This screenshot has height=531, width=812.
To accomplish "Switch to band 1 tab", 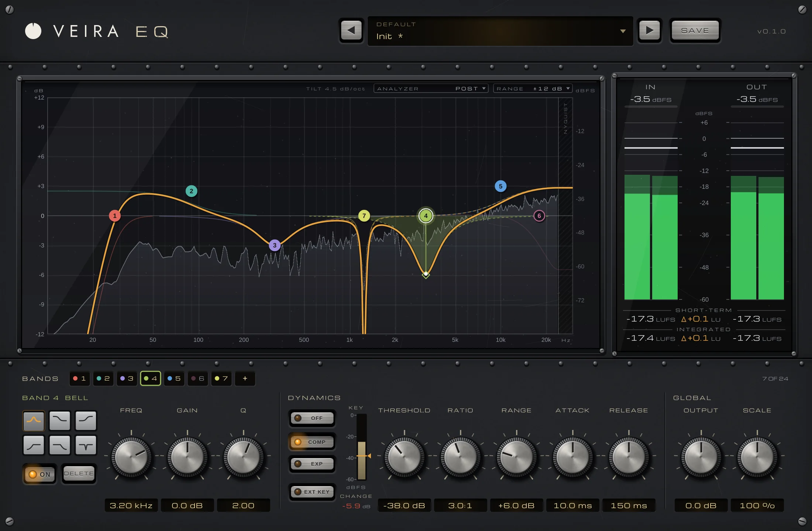I will (x=80, y=378).
